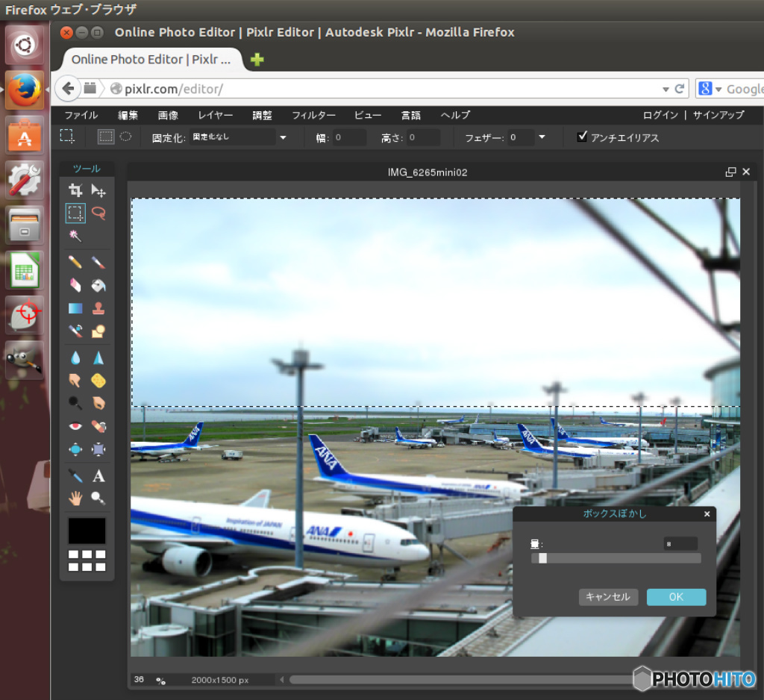This screenshot has width=764, height=700.
Task: Select the Sponge tool
Action: point(98,380)
